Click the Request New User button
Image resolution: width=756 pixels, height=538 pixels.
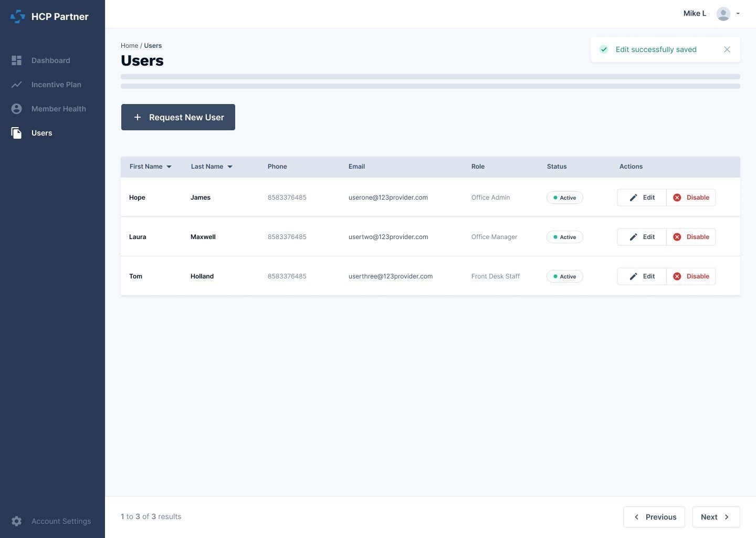[178, 117]
